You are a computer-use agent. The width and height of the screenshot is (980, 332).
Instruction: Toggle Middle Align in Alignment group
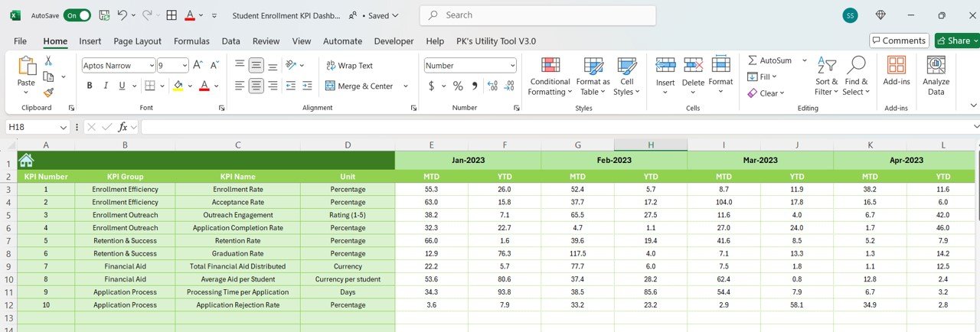click(257, 66)
